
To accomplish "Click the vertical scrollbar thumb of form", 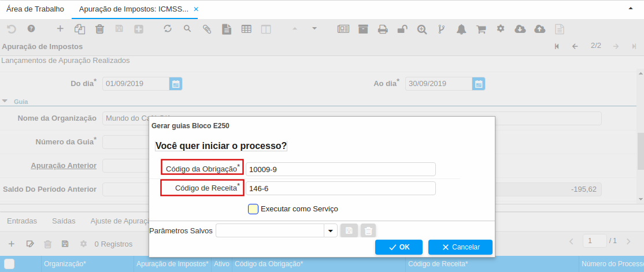I will [641, 151].
